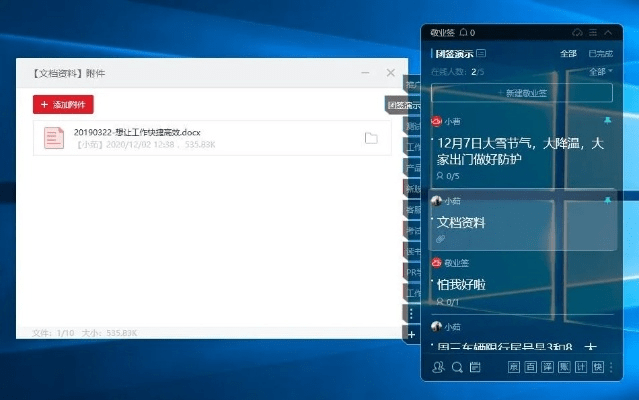Open team details icon beside 团签演示
Image resolution: width=639 pixels, height=400 pixels.
481,53
